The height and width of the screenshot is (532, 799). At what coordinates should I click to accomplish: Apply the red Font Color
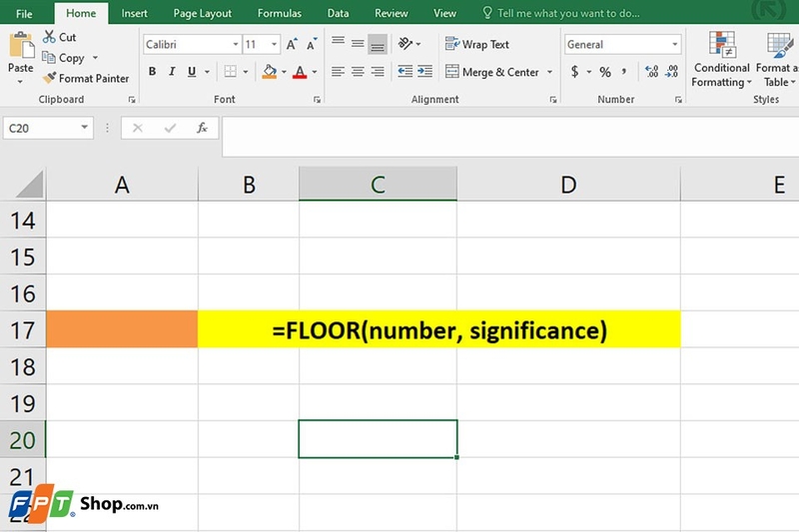tap(300, 72)
